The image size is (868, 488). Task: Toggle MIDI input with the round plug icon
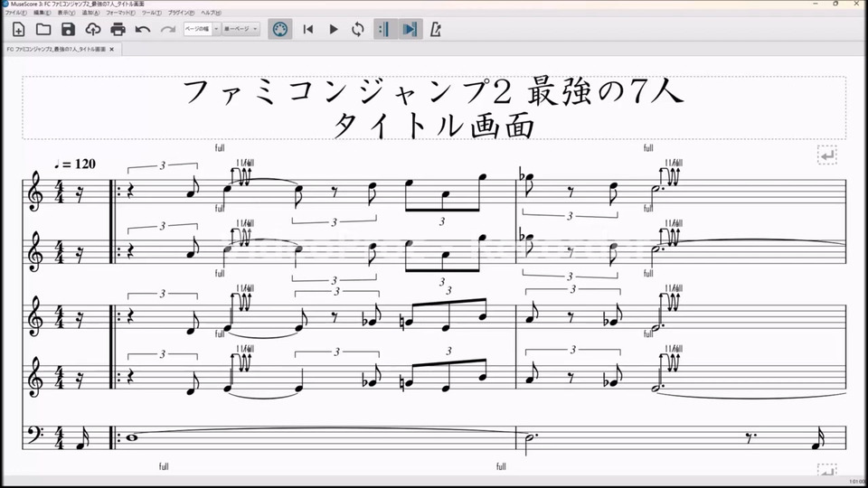click(x=280, y=29)
